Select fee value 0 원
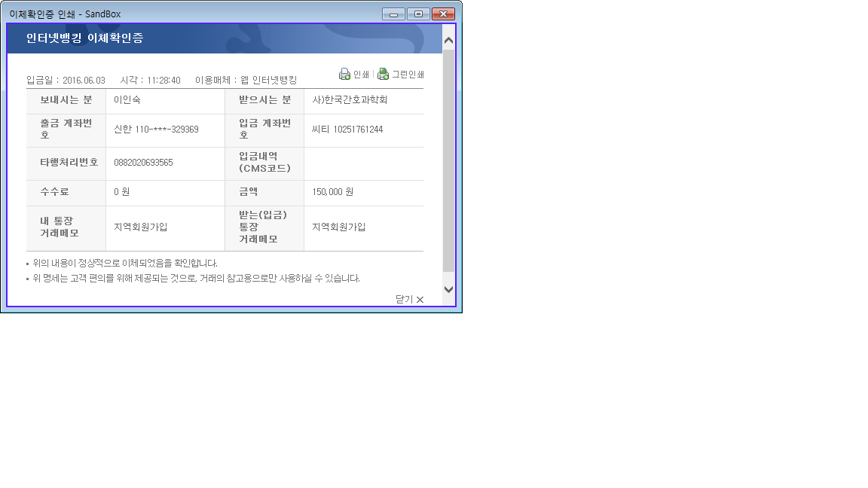Viewport: 868px width, 488px height. 122,191
